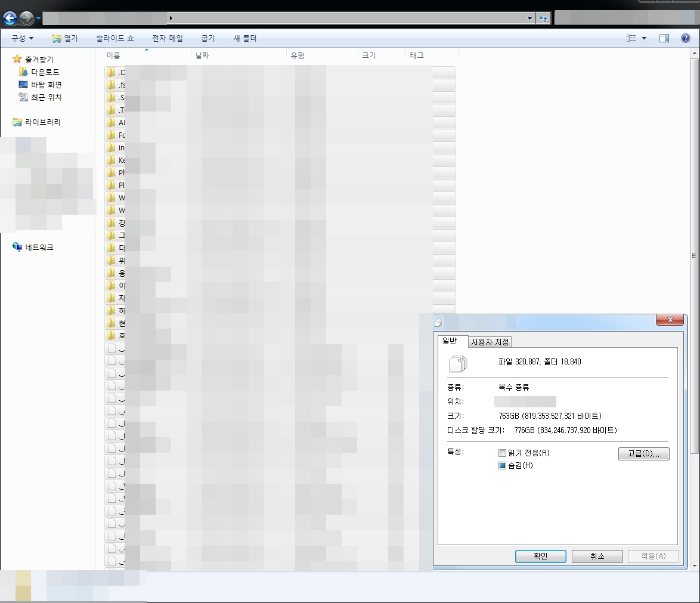Click the 열기 toolbar button
This screenshot has width=700, height=603.
click(x=65, y=38)
